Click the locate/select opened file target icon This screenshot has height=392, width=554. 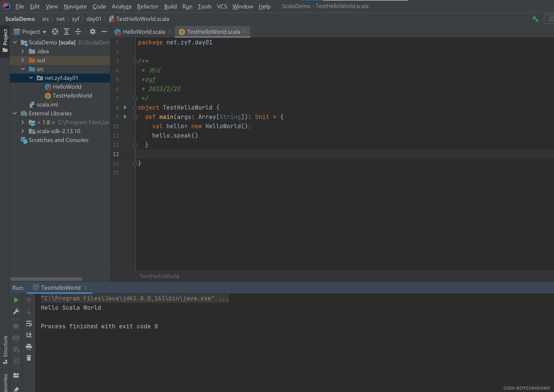[55, 32]
